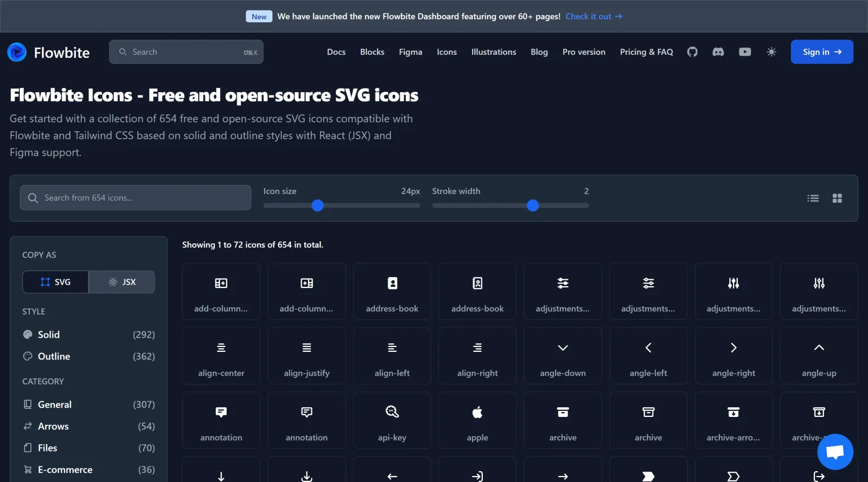868x482 pixels.
Task: Filter icons by Solid style
Action: point(88,335)
